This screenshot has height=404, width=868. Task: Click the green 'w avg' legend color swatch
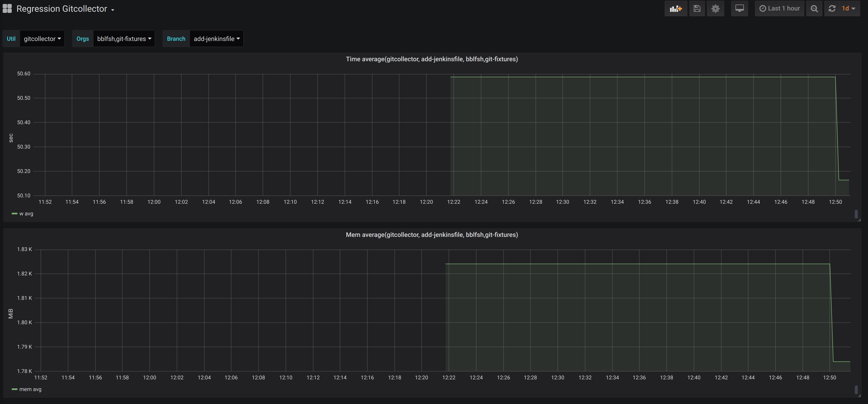click(14, 214)
